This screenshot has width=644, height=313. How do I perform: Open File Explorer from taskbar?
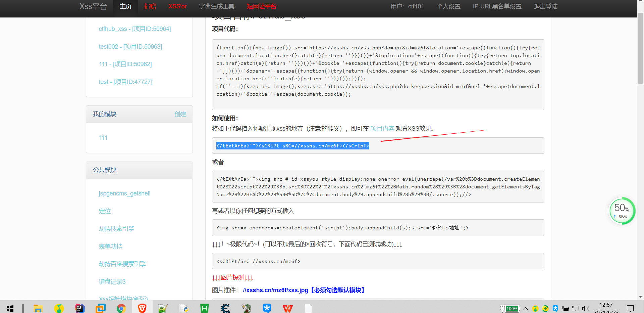[38, 308]
